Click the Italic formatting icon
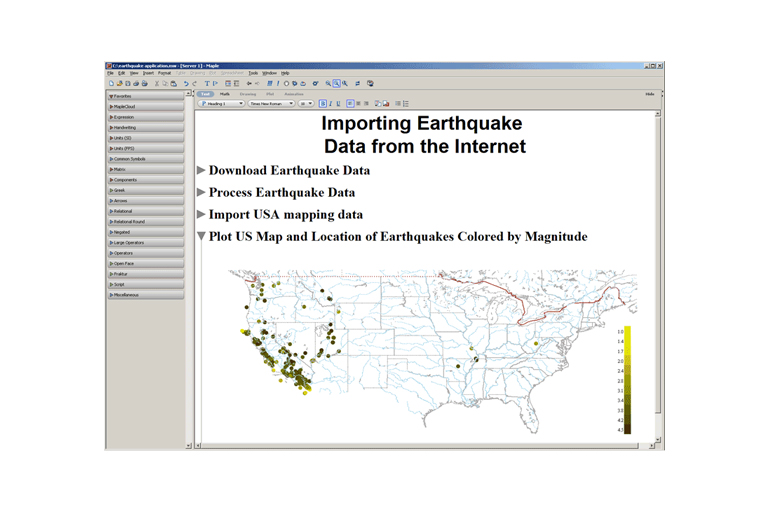 [330, 103]
